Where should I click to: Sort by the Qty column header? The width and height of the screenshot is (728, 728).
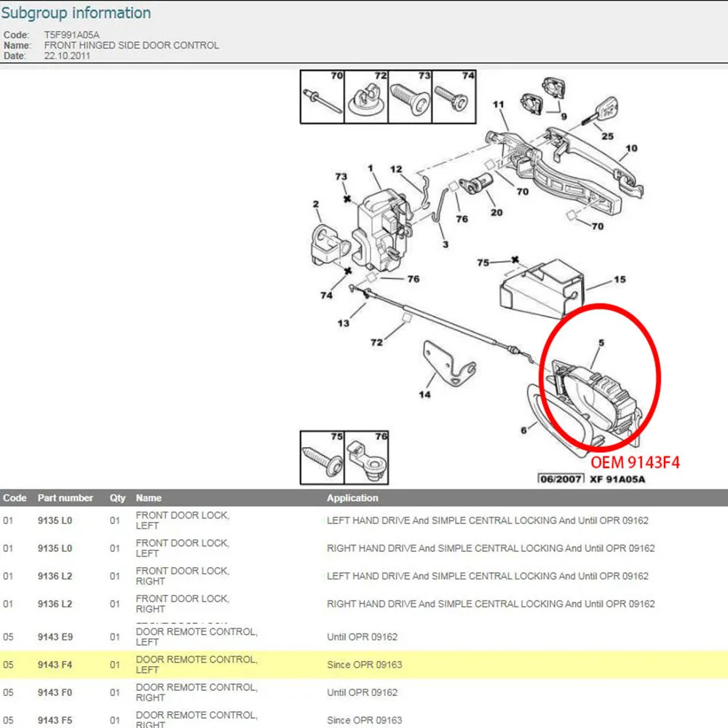117,498
